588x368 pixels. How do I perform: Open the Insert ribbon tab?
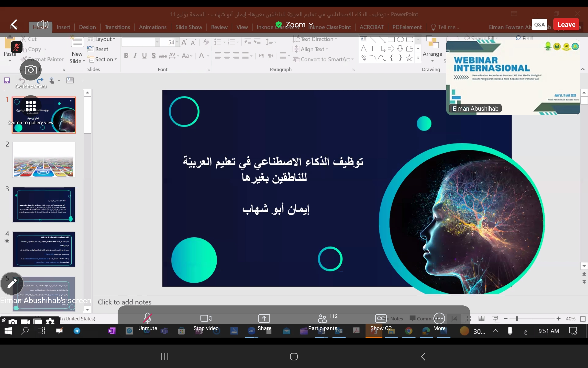63,27
